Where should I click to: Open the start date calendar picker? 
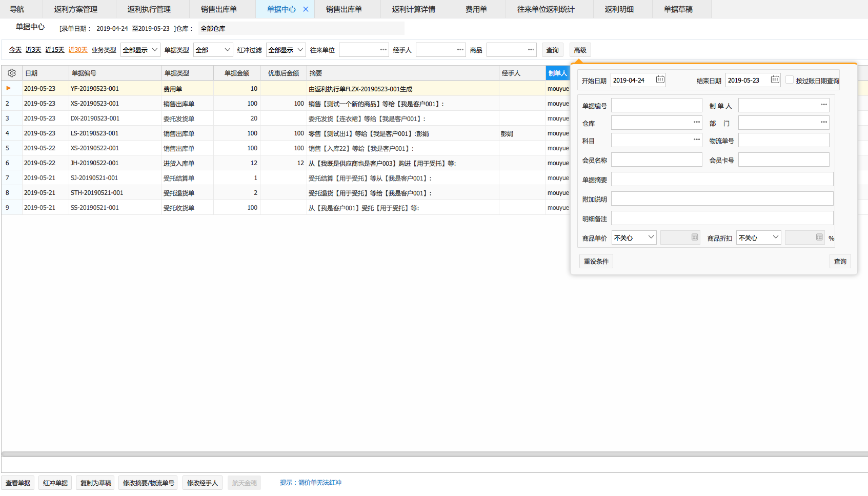(660, 80)
